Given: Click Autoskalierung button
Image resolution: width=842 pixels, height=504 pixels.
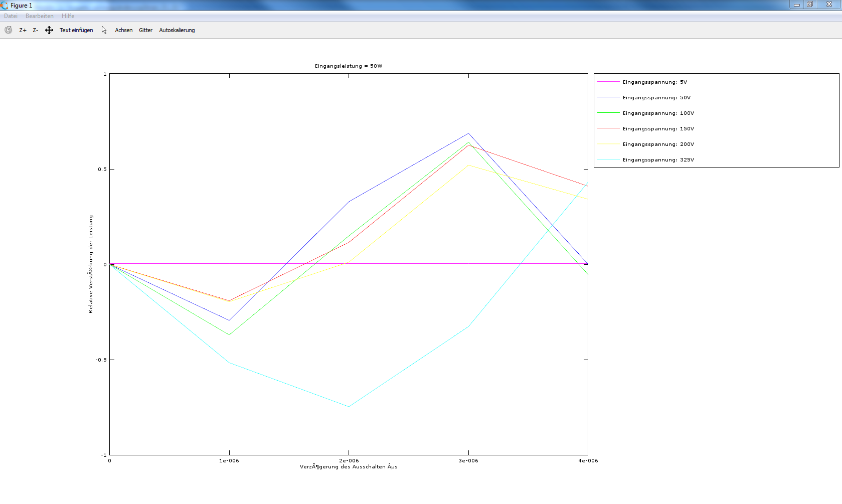Looking at the screenshot, I should 177,30.
